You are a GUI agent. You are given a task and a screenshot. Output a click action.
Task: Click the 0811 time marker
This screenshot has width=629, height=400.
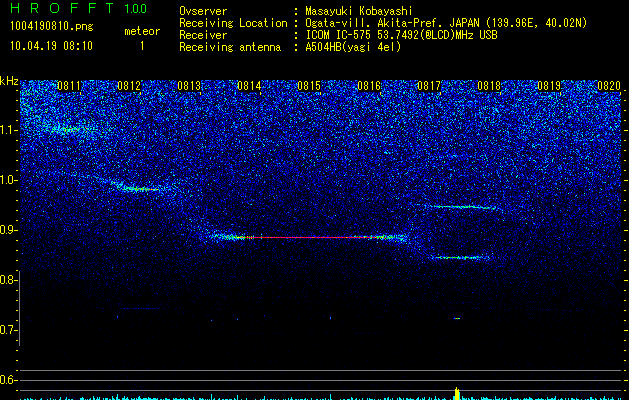[x=69, y=85]
